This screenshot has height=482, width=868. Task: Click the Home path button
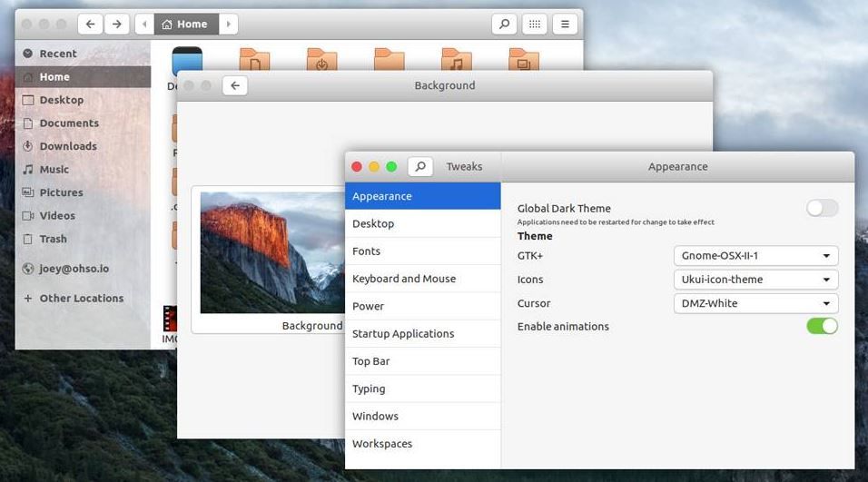pyautogui.click(x=185, y=25)
